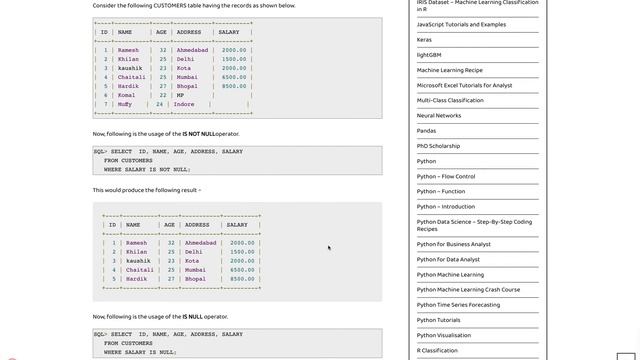
Task: Open Python – Flow Control link
Action: tap(446, 176)
